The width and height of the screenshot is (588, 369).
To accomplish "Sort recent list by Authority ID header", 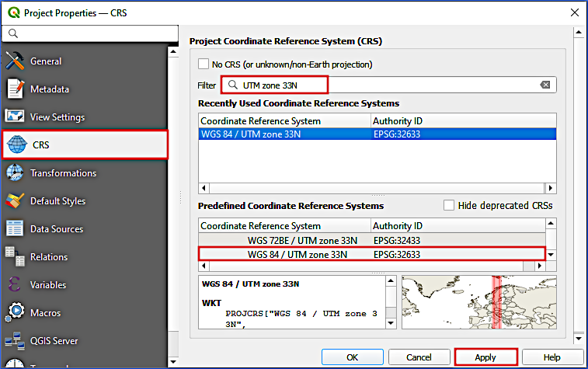I will click(464, 120).
